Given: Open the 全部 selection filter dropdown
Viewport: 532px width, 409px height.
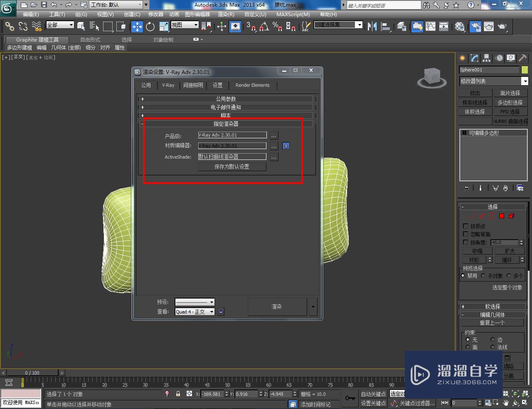Looking at the screenshot, I should [x=60, y=25].
